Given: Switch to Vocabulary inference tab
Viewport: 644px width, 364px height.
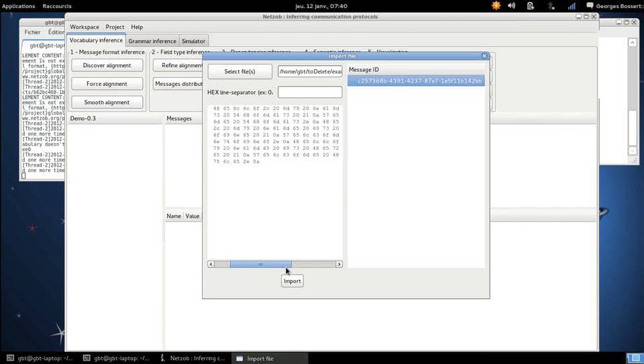Looking at the screenshot, I should click(96, 40).
